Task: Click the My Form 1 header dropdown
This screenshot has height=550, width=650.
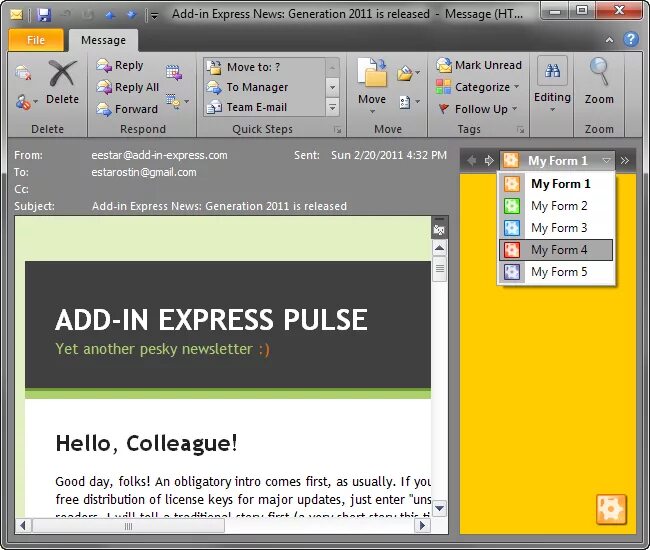Action: pyautogui.click(x=557, y=160)
